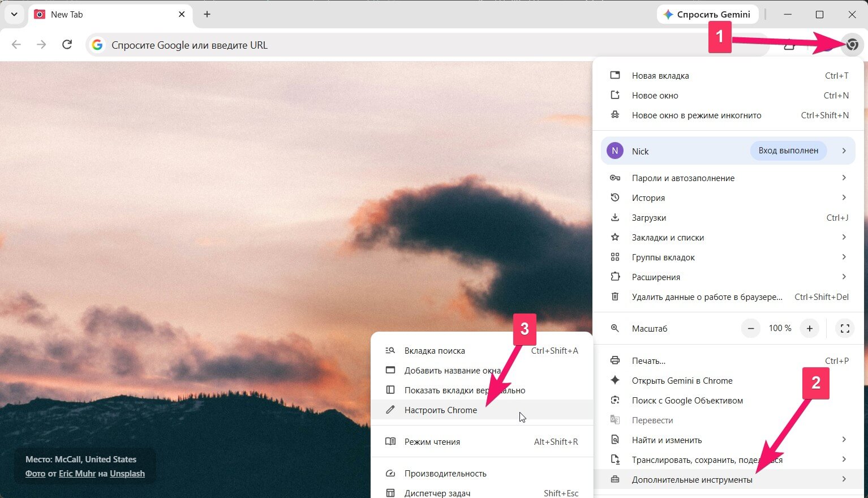
Task: Close the New Tab tab
Action: click(182, 14)
